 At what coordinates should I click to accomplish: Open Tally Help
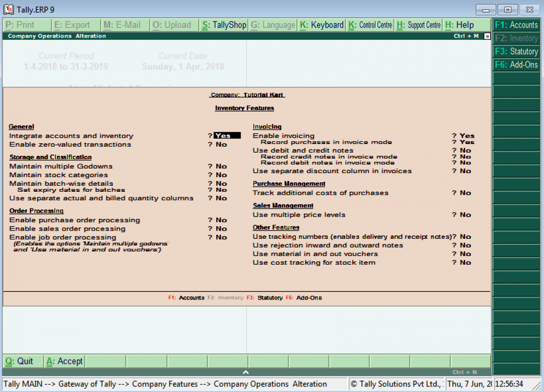pos(466,25)
